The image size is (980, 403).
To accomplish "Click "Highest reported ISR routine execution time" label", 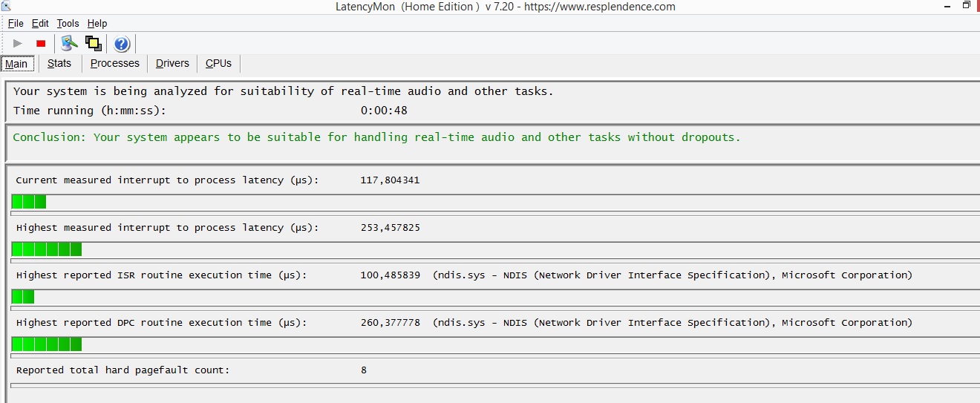I will (161, 275).
